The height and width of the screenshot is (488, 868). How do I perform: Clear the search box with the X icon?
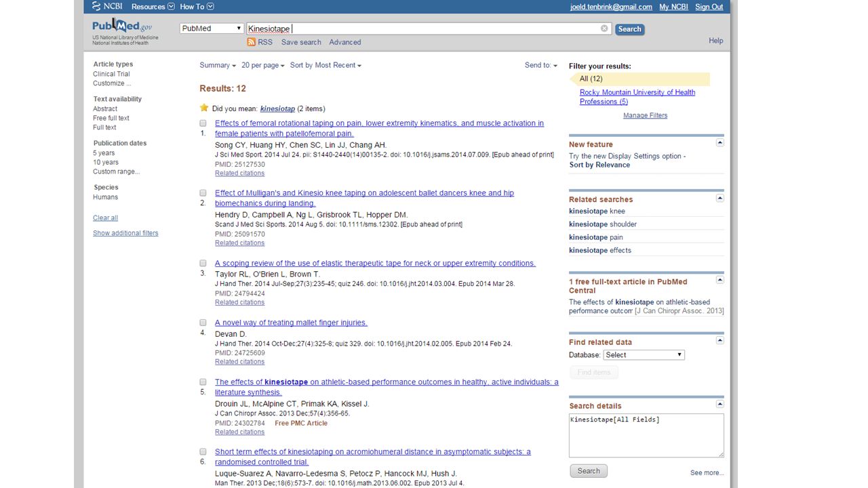coord(604,28)
